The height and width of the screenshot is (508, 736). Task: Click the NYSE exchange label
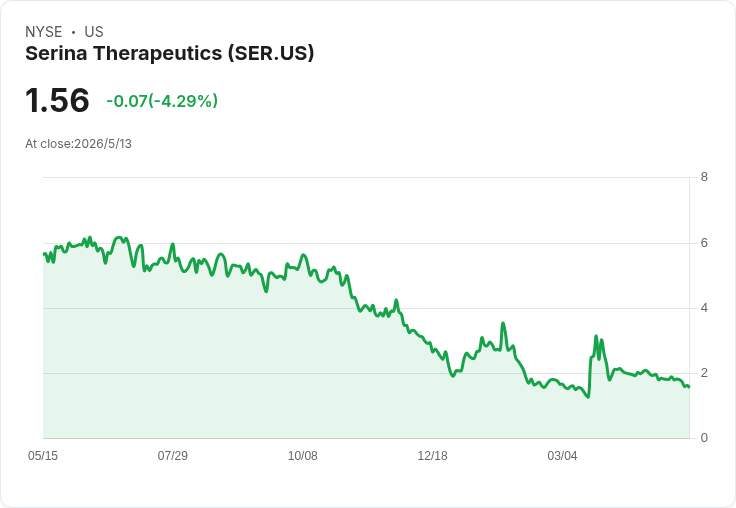tap(44, 32)
